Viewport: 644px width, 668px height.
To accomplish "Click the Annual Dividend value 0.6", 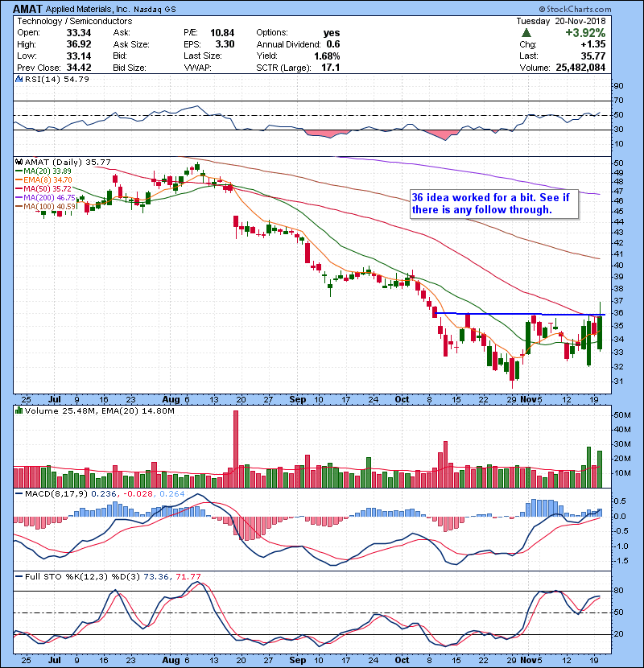I will 333,44.
